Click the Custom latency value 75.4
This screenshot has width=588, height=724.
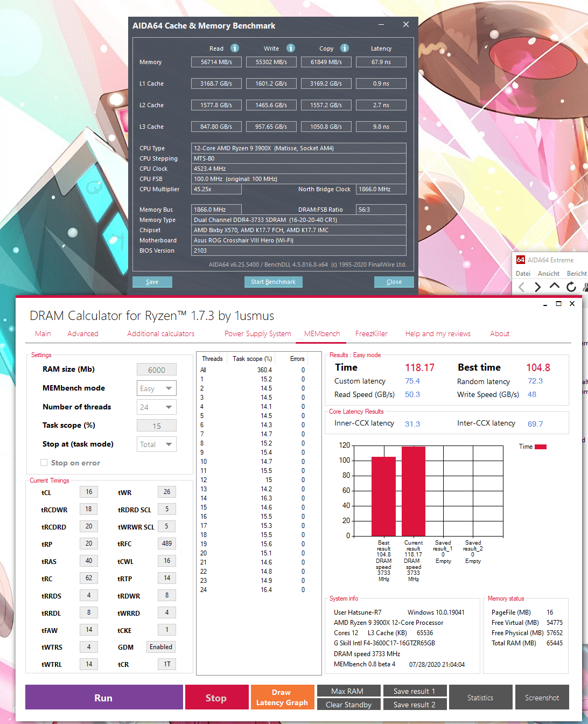point(412,381)
